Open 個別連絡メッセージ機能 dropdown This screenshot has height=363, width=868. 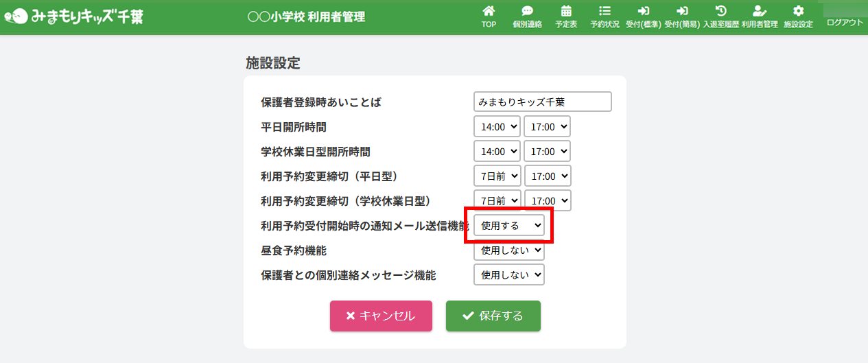pos(509,275)
